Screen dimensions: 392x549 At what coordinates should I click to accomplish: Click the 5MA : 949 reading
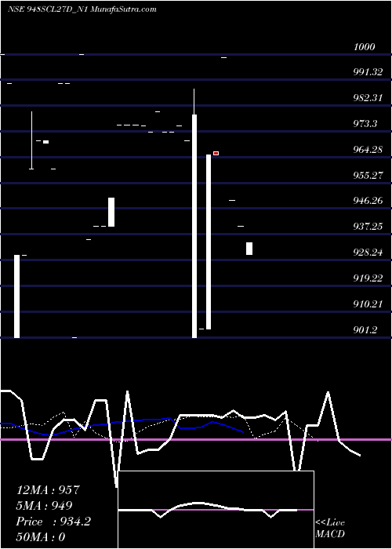tap(45, 506)
